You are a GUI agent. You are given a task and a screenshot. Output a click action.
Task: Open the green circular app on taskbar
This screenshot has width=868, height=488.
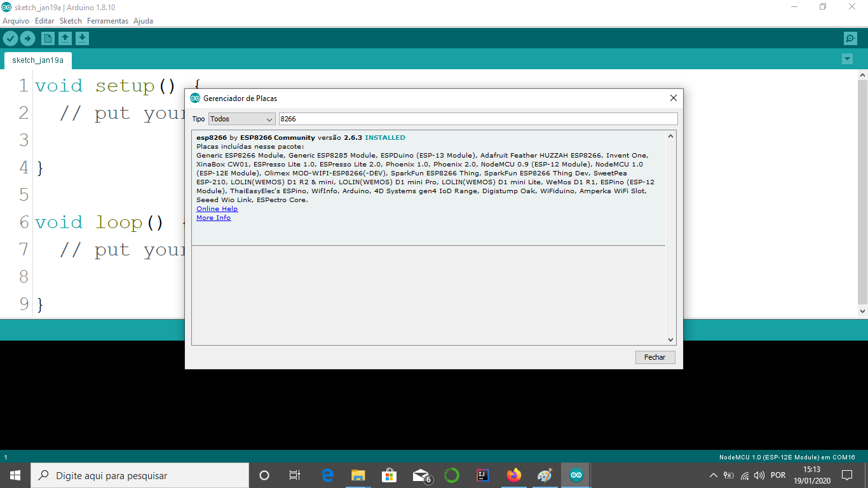tap(452, 475)
